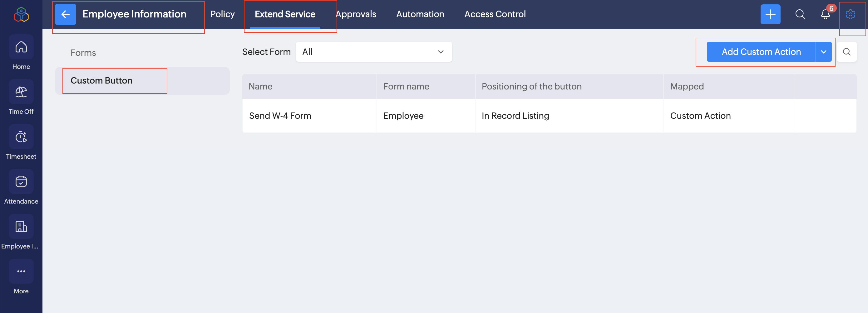Click the blue plus quick-add icon

(770, 14)
